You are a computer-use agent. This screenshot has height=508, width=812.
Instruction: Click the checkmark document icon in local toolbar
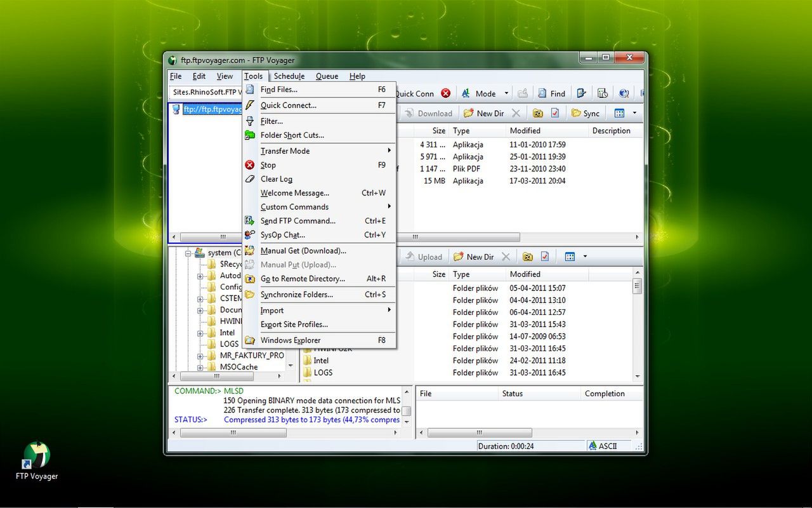coord(545,257)
